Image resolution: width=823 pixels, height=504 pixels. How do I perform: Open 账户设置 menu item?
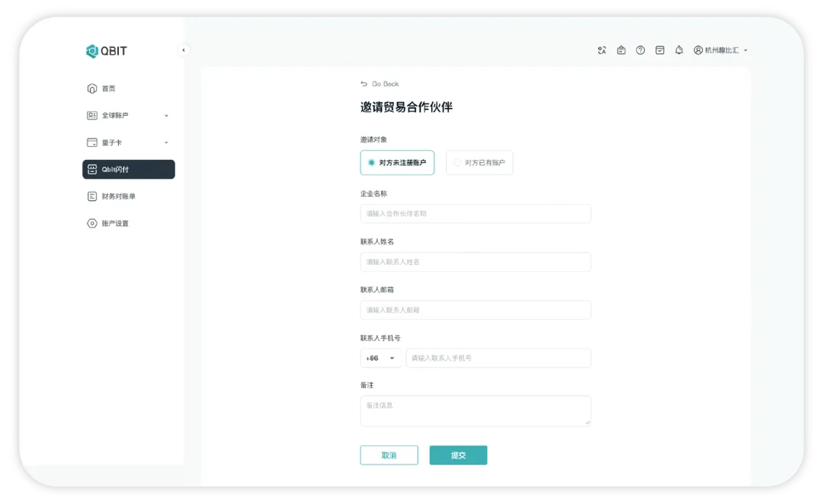tap(129, 223)
